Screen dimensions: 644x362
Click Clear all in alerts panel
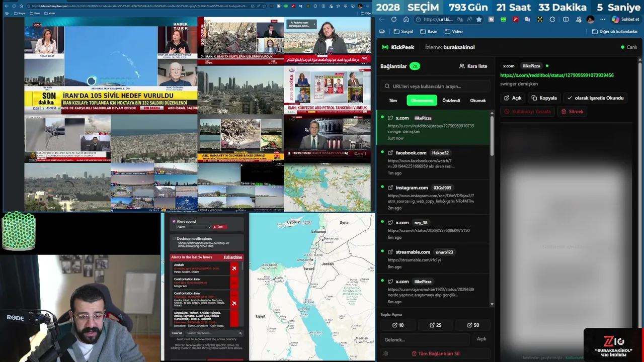(177, 333)
